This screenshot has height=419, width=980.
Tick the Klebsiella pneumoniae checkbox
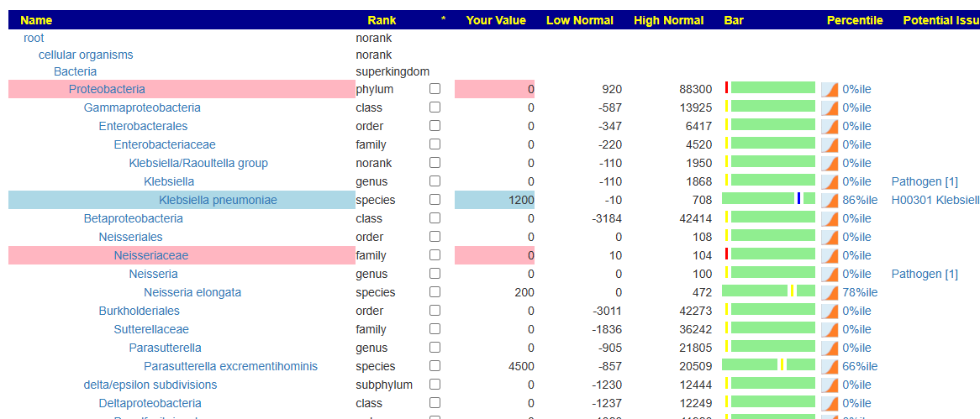click(x=435, y=200)
